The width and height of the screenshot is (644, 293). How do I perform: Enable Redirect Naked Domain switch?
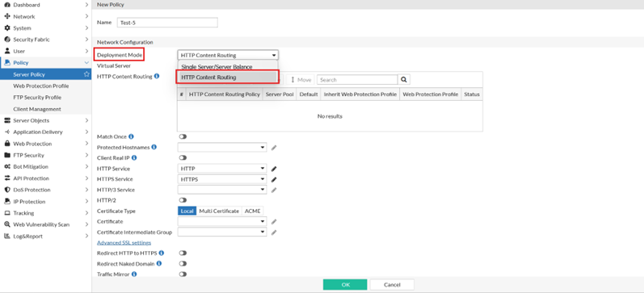pos(183,263)
